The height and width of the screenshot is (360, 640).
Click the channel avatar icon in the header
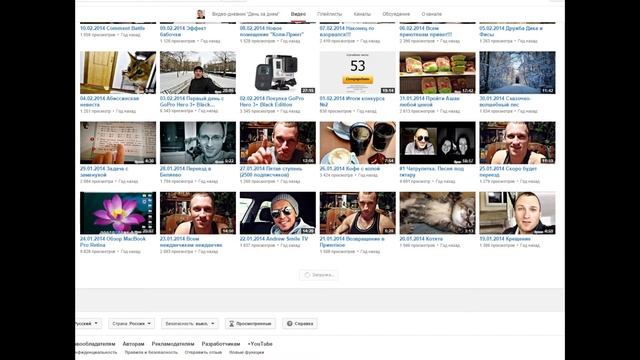pyautogui.click(x=200, y=14)
